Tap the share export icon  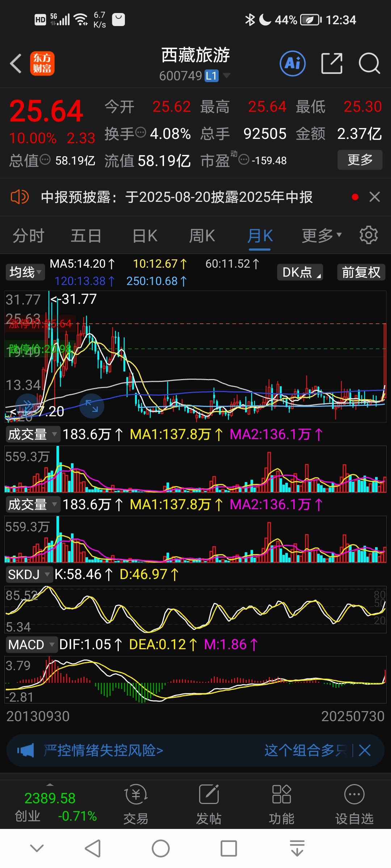tap(332, 63)
